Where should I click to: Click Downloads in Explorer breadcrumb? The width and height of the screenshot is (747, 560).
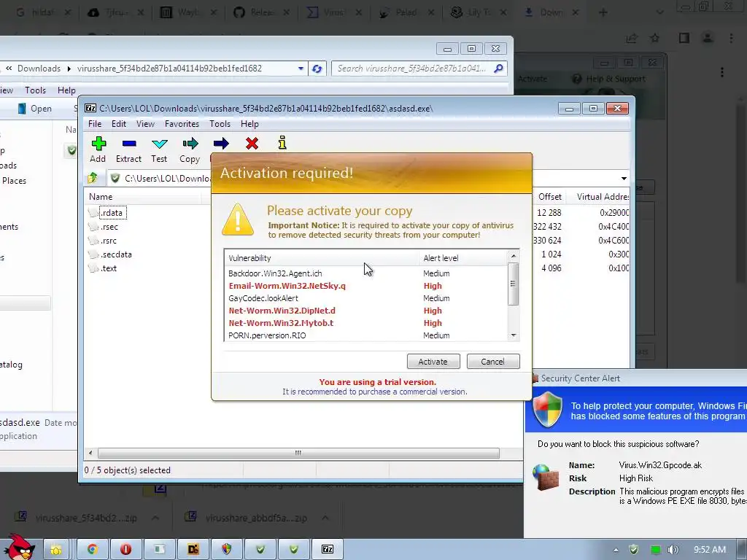(x=39, y=69)
